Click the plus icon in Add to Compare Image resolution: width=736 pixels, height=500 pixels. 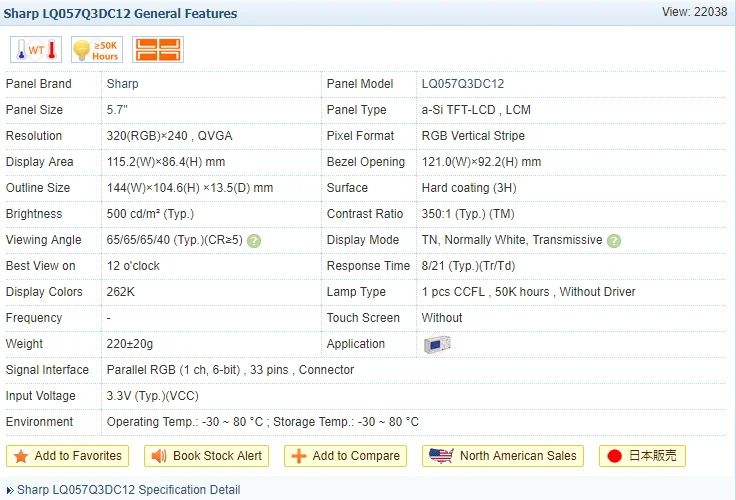tap(299, 456)
